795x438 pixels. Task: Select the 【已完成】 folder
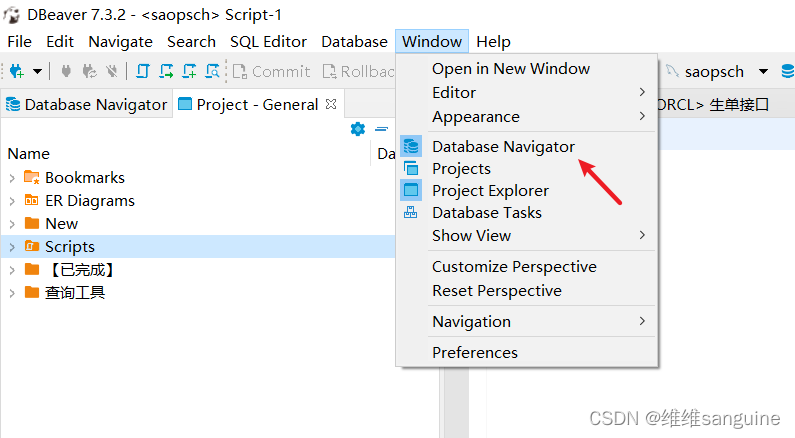point(81,270)
